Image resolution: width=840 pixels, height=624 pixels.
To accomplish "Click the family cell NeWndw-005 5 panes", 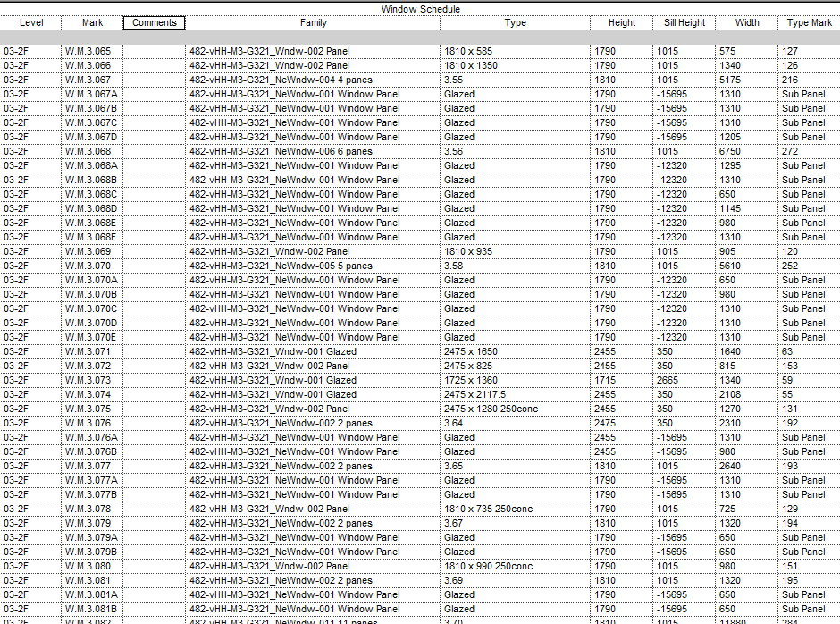I will point(313,266).
